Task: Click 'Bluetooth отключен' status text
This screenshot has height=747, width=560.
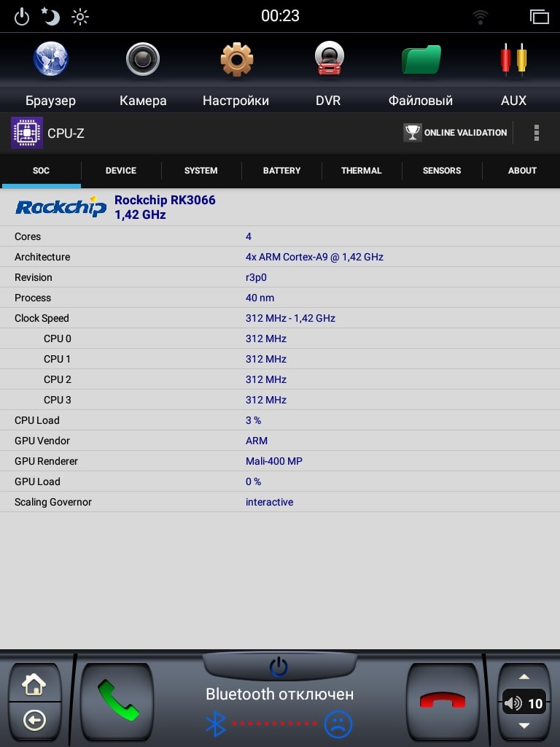Action: click(x=279, y=694)
